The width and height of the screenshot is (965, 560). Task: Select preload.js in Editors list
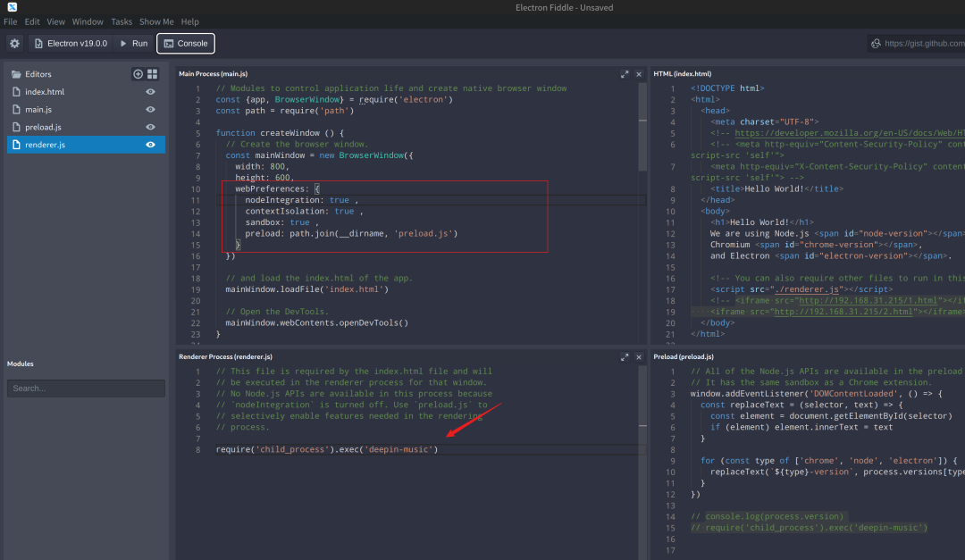(86, 127)
